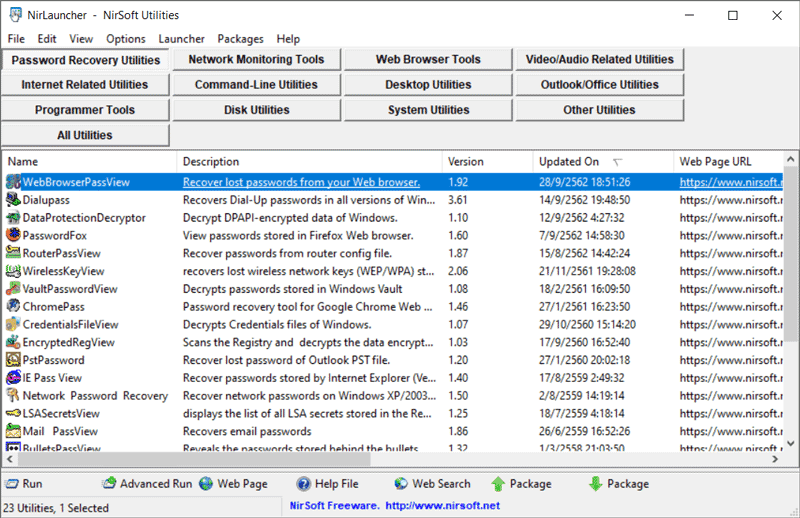Show Disk Utilities category
Image resolution: width=800 pixels, height=518 pixels.
point(257,110)
